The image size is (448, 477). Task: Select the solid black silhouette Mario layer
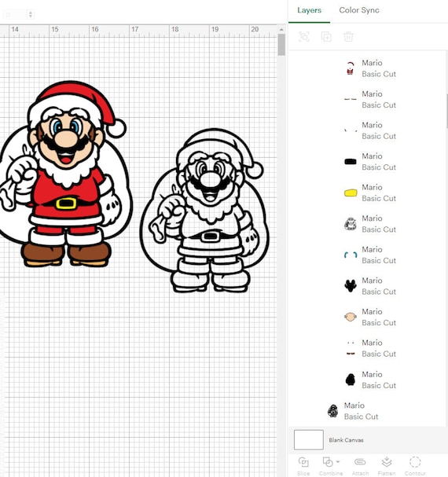pyautogui.click(x=371, y=380)
